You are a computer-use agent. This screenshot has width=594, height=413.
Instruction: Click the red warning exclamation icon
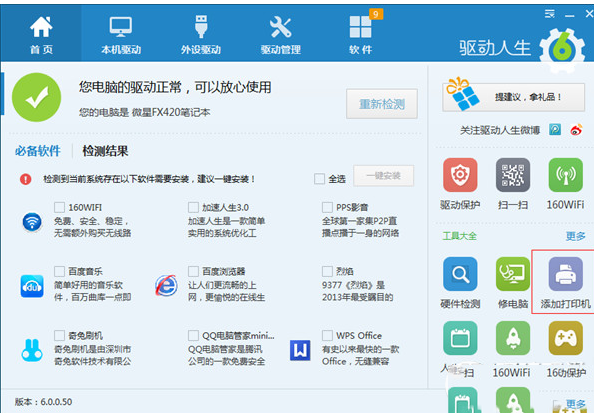[x=25, y=179]
